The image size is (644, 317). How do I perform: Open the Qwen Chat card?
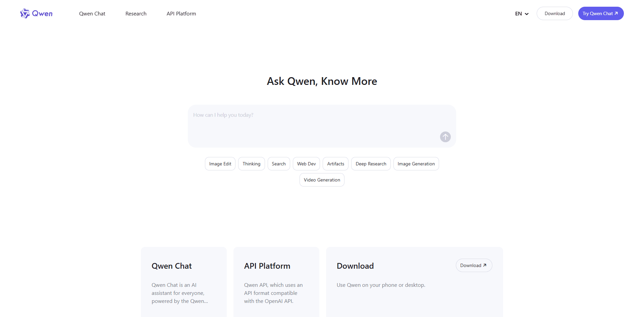183,282
